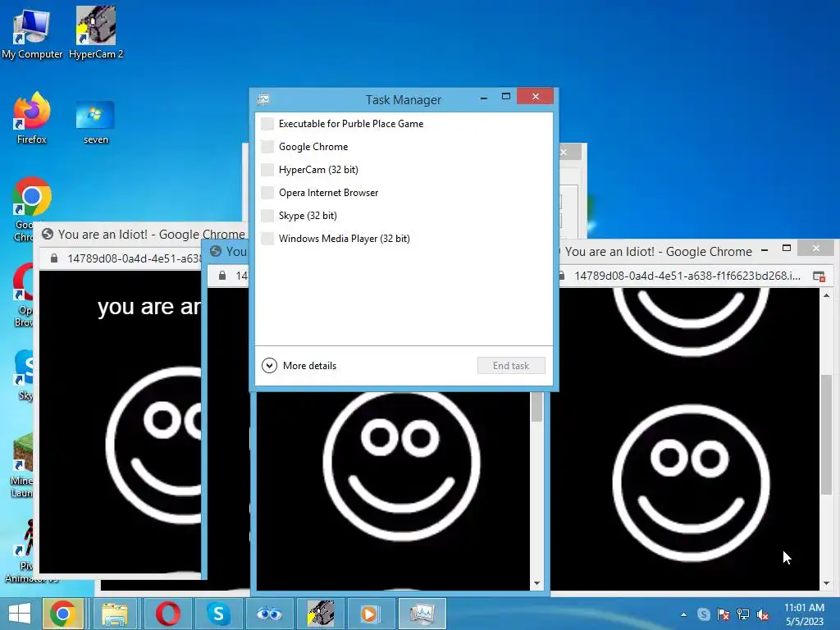Click the Task Manager taskbar icon
This screenshot has height=630, width=840.
coord(422,614)
